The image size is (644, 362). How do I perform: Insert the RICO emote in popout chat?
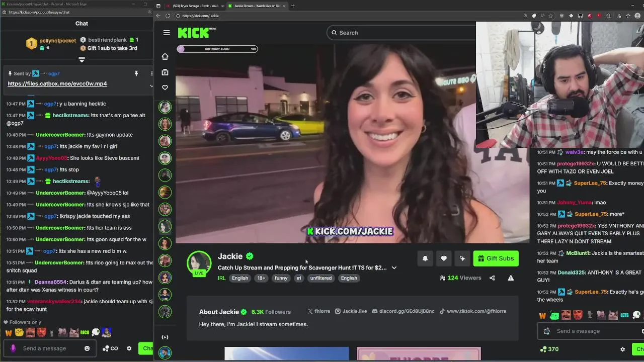tap(85, 333)
